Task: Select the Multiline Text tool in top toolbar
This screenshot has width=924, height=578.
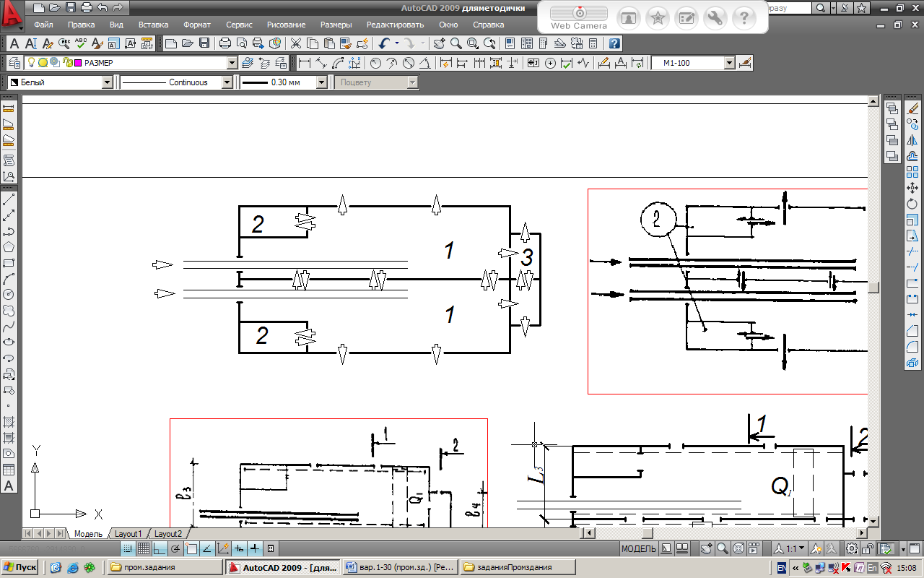Action: (14, 43)
